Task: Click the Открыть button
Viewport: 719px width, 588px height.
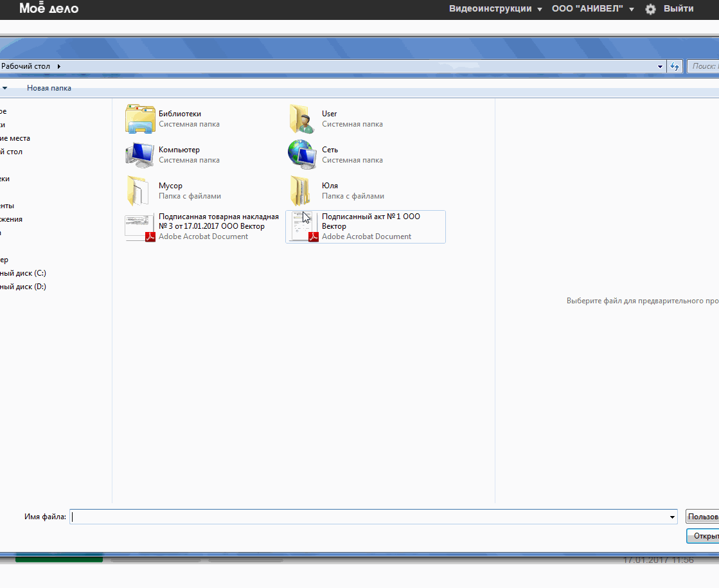Action: tap(703, 536)
